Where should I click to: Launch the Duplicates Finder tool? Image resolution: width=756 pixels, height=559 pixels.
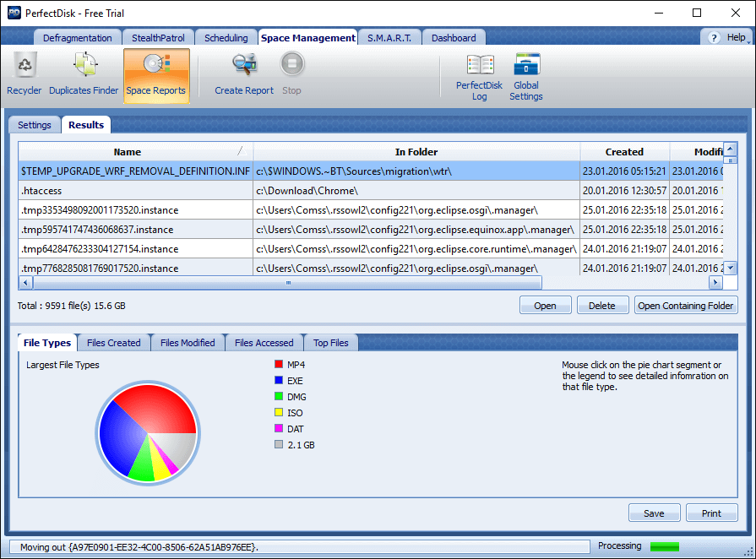(x=84, y=73)
